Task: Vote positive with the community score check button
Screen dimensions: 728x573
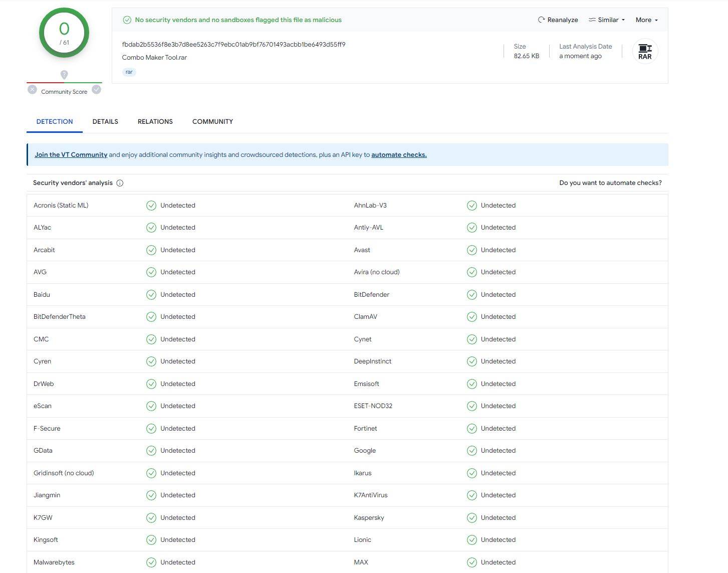Action: 96,90
